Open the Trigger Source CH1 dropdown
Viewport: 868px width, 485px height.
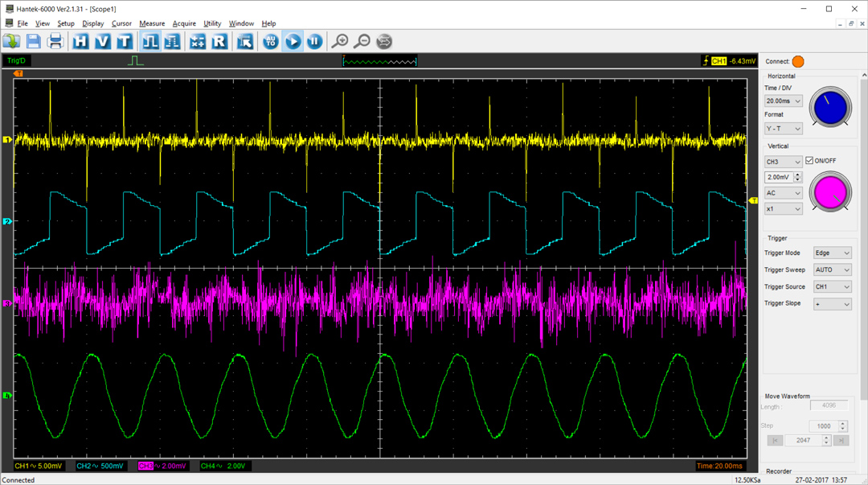click(832, 287)
